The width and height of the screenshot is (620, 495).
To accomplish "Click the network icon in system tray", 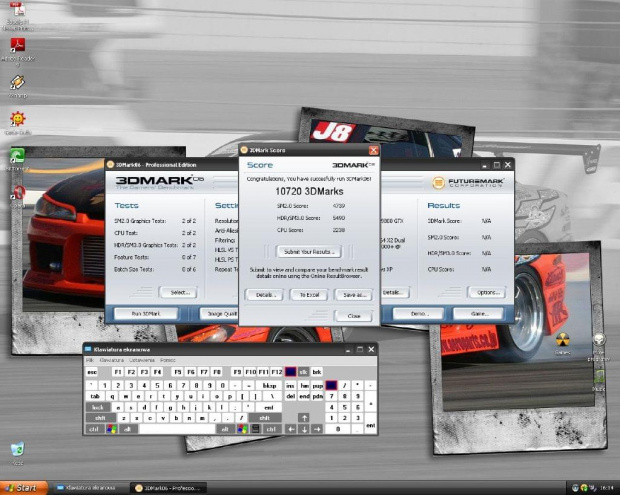I will (592, 488).
